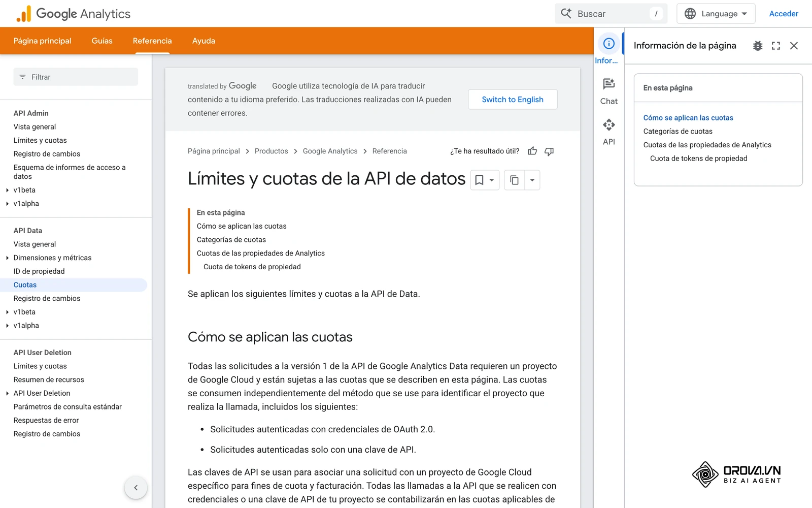Open the Ayuda tab
The image size is (812, 508).
click(204, 41)
